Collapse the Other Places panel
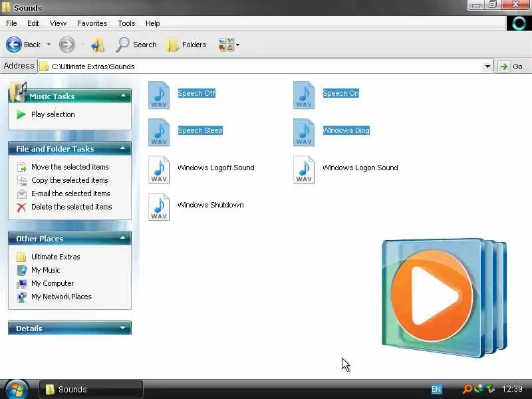Screen dimensions: 532x399 (x=122, y=238)
